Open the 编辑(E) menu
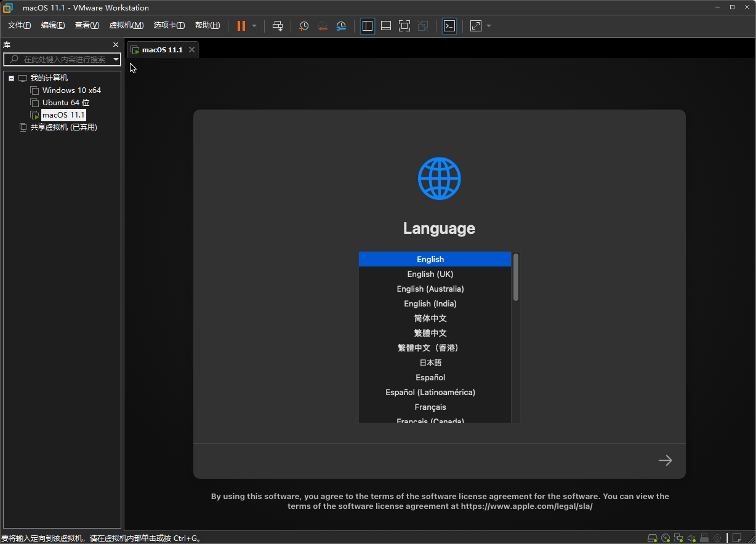The width and height of the screenshot is (756, 544). [x=53, y=25]
